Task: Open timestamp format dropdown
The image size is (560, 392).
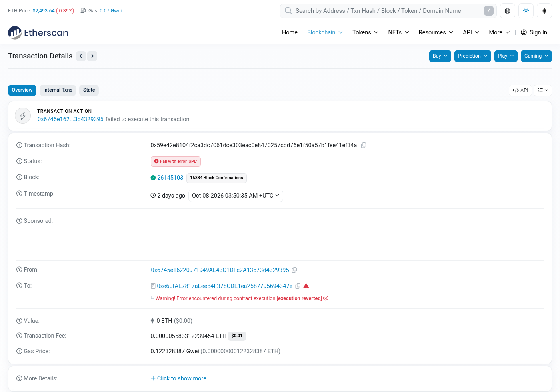Action: pos(236,196)
